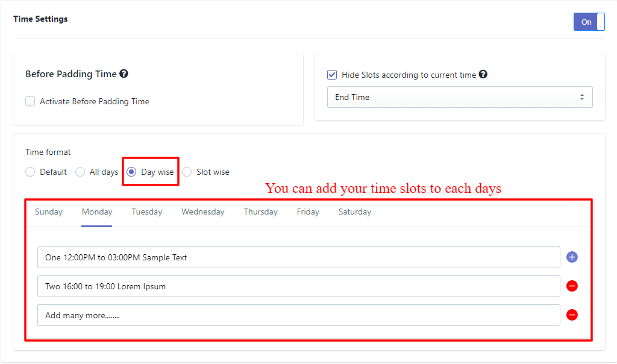617x364 pixels.
Task: Go to the Friday tab
Action: (308, 212)
